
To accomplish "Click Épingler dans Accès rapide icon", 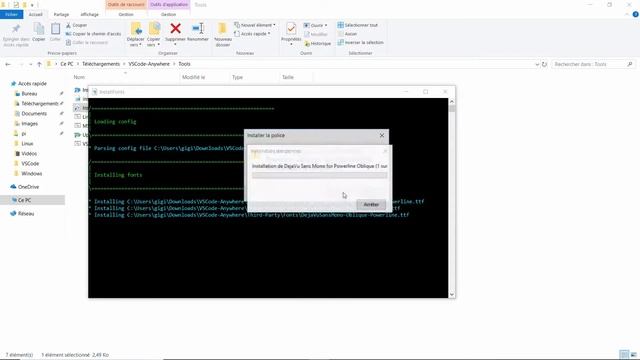I will coord(16,28).
